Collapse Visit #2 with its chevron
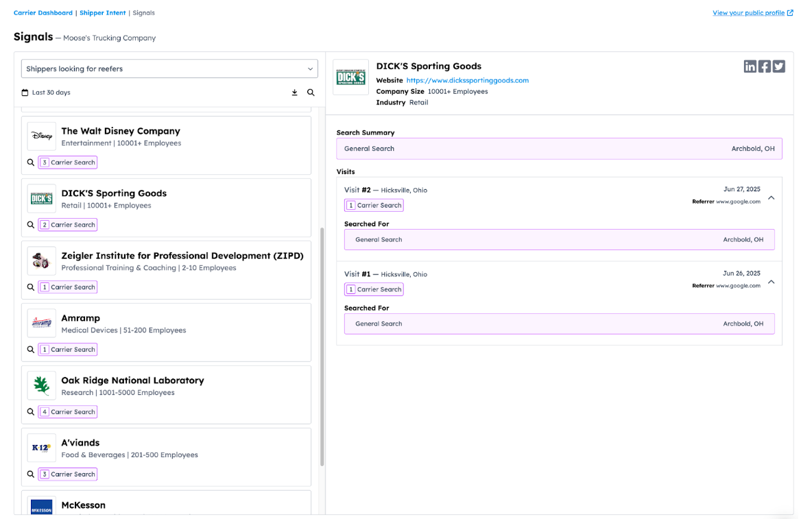This screenshot has width=812, height=521. pos(771,198)
